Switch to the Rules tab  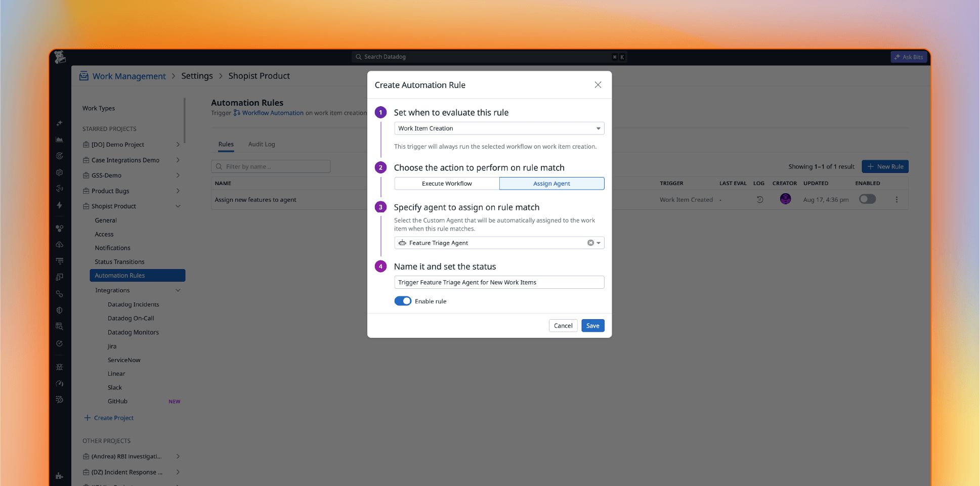coord(226,144)
